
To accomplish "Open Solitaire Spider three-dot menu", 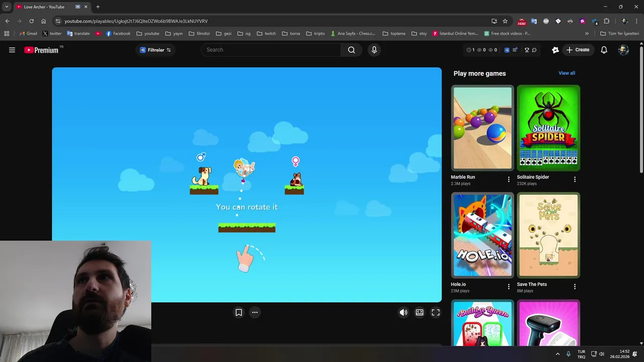I will (x=575, y=179).
